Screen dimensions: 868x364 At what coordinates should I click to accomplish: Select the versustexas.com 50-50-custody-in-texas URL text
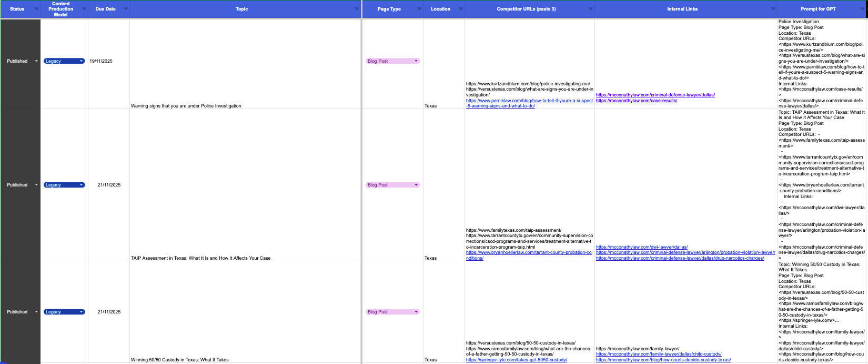pyautogui.click(x=521, y=343)
